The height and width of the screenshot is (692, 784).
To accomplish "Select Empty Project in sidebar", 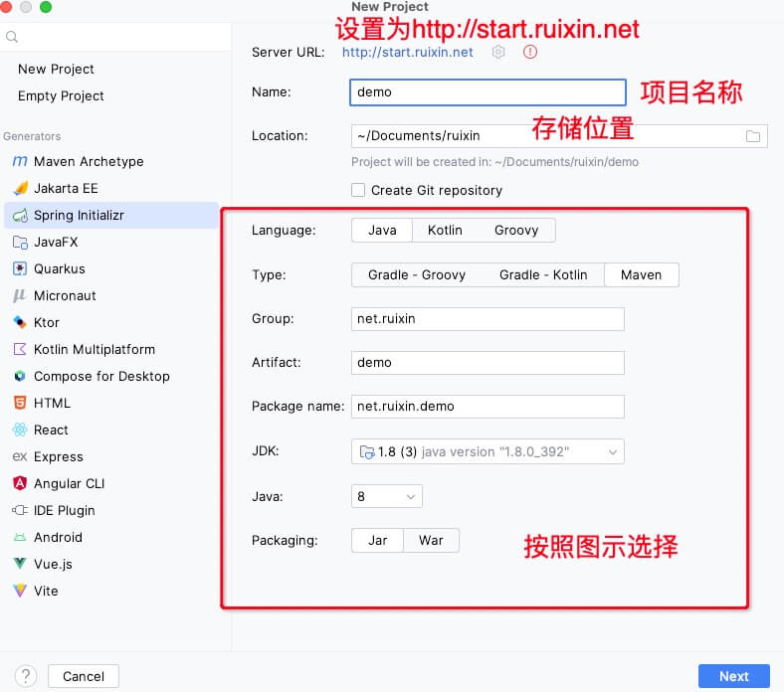I will [x=61, y=95].
